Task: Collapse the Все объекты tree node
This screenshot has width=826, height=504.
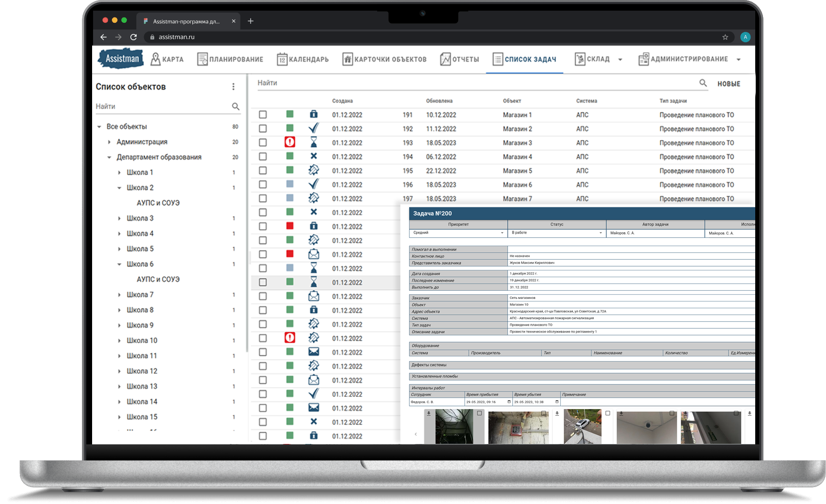Action: pyautogui.click(x=99, y=126)
